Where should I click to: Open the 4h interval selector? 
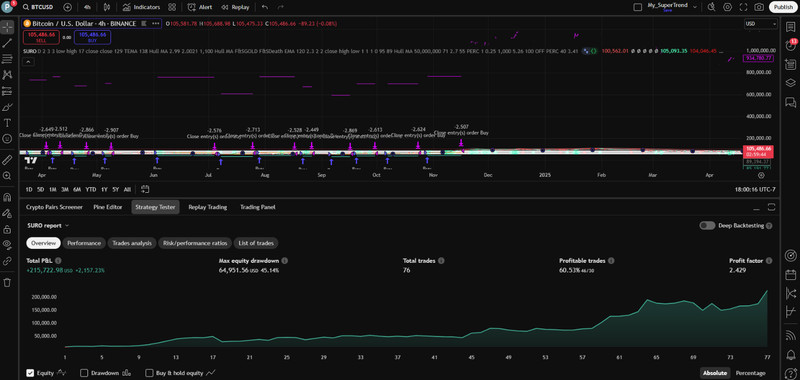pyautogui.click(x=87, y=7)
